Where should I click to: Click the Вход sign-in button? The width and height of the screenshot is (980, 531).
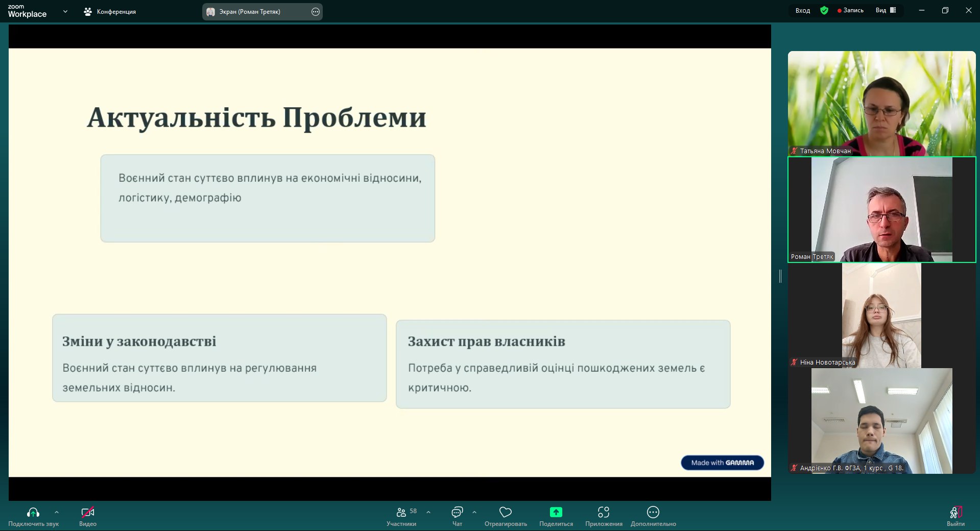tap(802, 10)
